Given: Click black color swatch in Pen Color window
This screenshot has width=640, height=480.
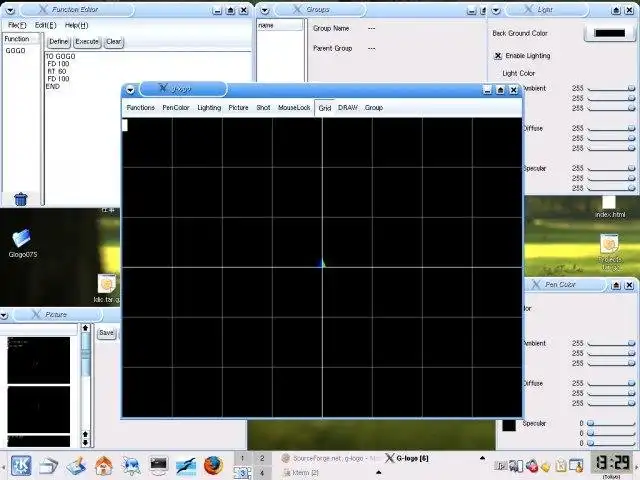Looking at the screenshot, I should click(x=509, y=424).
